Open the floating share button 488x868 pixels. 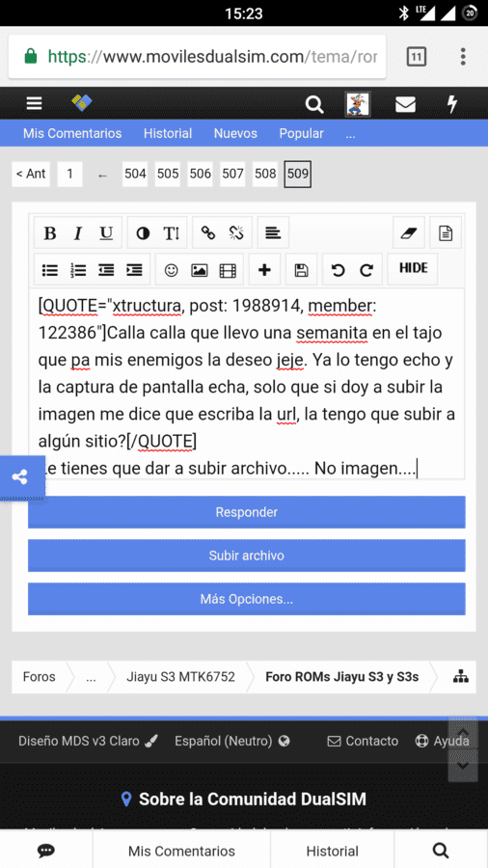(21, 477)
